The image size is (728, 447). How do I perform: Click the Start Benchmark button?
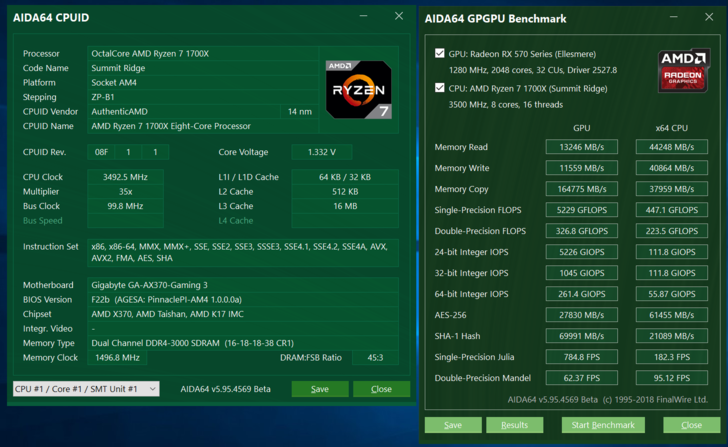point(603,425)
